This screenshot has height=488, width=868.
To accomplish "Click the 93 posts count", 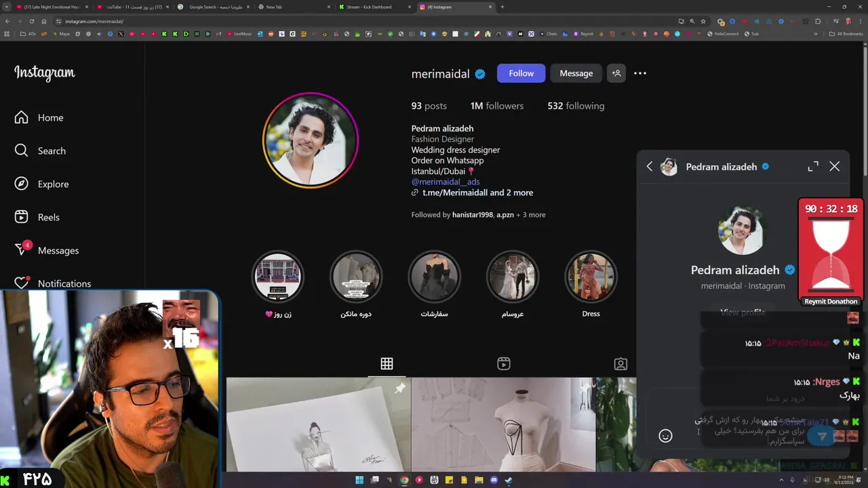I will coord(429,106).
